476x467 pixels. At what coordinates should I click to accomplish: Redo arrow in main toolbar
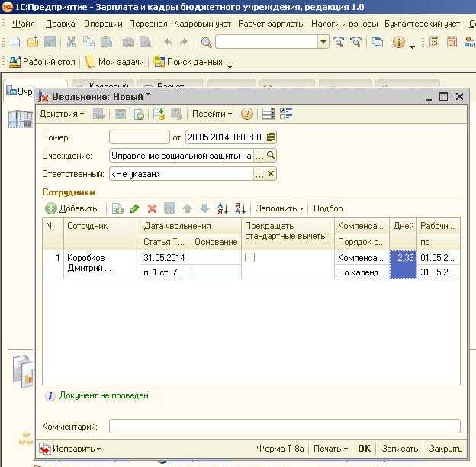click(183, 42)
